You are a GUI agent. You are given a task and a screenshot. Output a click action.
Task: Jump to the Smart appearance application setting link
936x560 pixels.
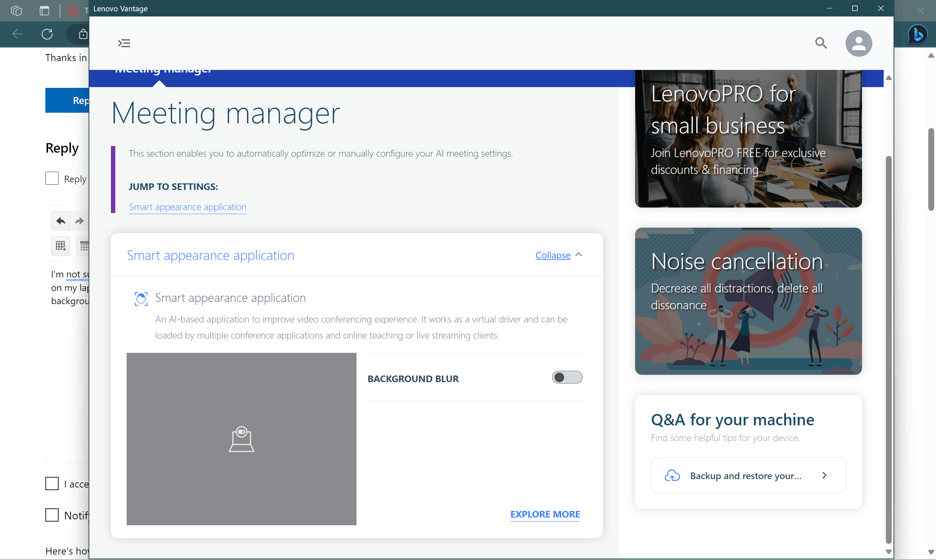pyautogui.click(x=187, y=207)
